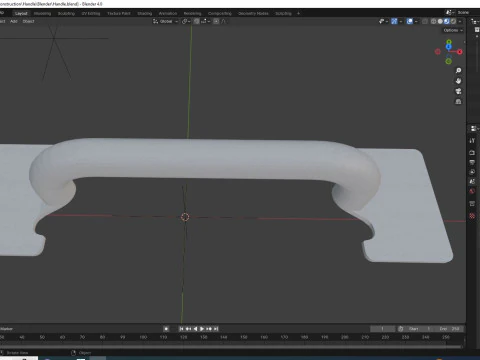Open the scene browse icon beside Scene
480x360 pixels.
pyautogui.click(x=450, y=13)
